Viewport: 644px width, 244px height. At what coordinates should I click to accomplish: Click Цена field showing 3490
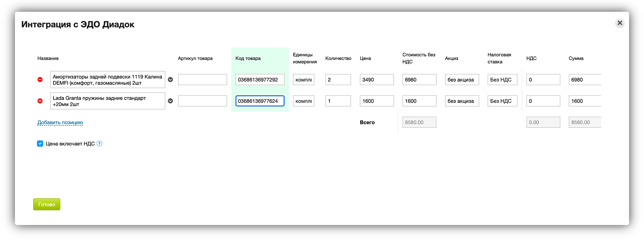376,80
